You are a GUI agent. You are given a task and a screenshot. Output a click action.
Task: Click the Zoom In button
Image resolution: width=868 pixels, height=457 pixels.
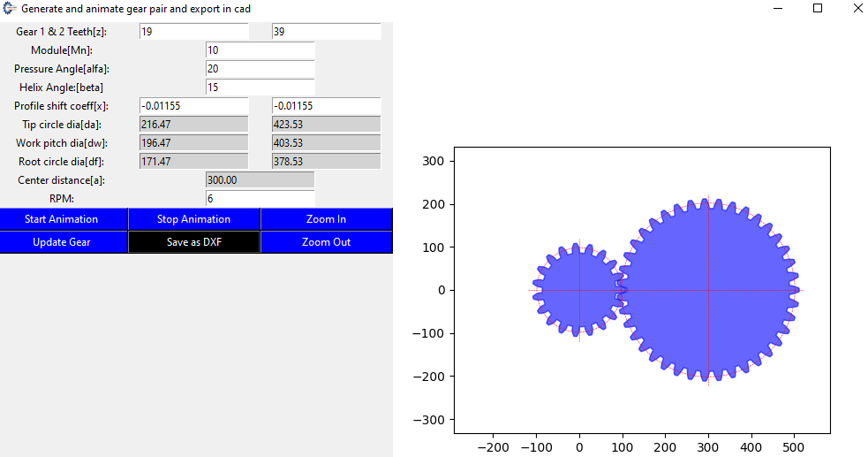[326, 219]
